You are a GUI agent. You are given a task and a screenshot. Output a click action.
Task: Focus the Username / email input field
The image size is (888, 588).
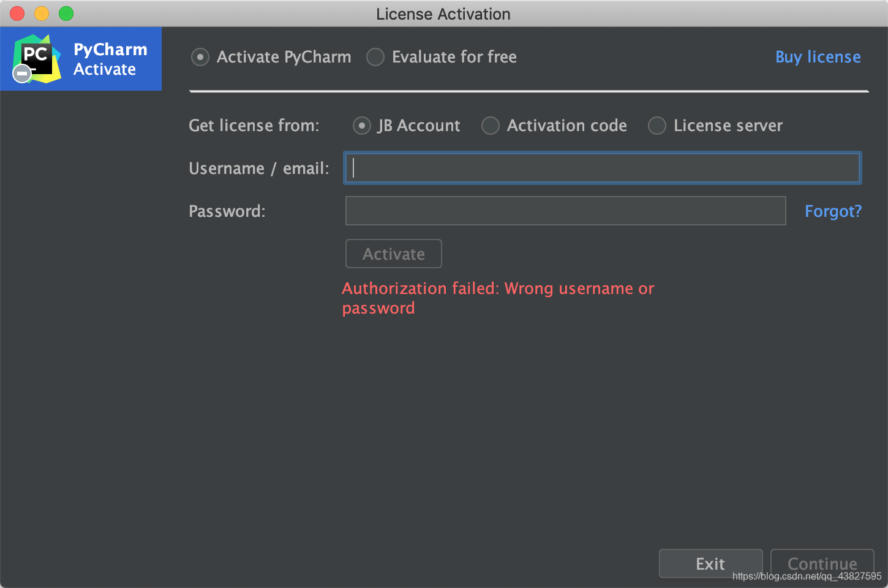[603, 168]
